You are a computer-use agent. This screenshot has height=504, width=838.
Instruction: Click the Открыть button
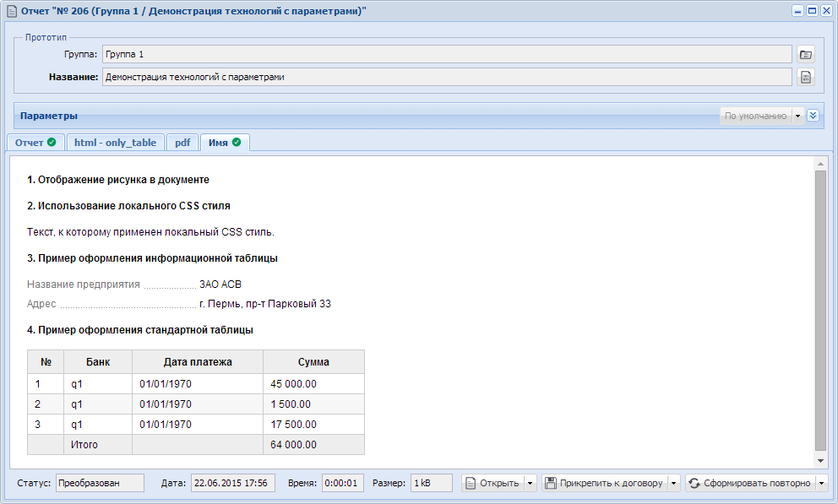[492, 483]
